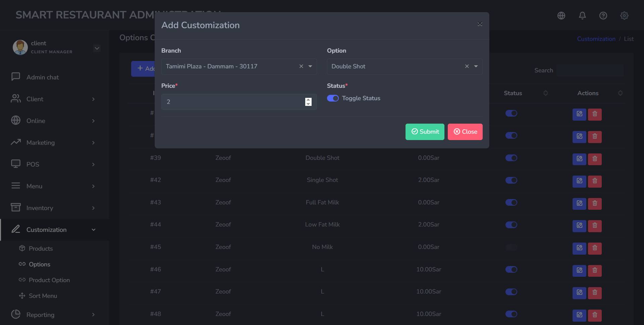Edit row #42 Single Shot
This screenshot has height=325, width=644.
[x=579, y=181]
